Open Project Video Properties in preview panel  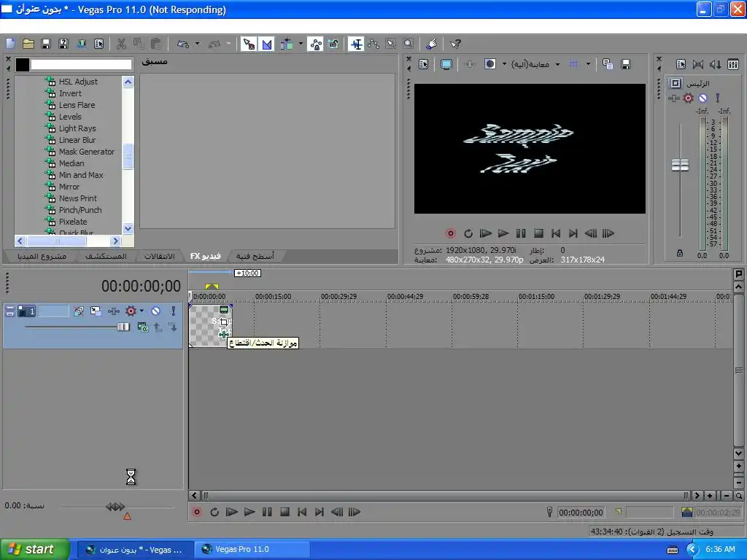coord(424,64)
